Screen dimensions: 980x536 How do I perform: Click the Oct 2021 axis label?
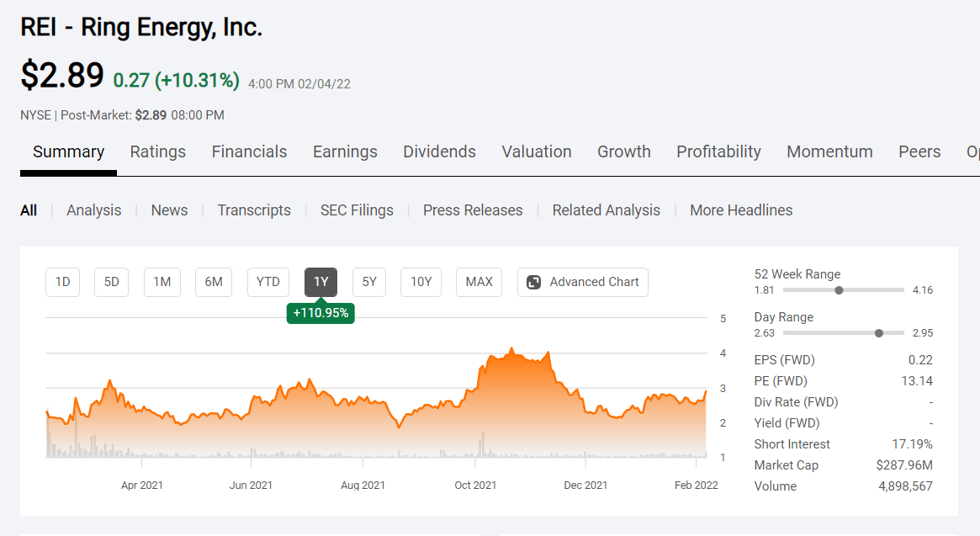pos(475,486)
